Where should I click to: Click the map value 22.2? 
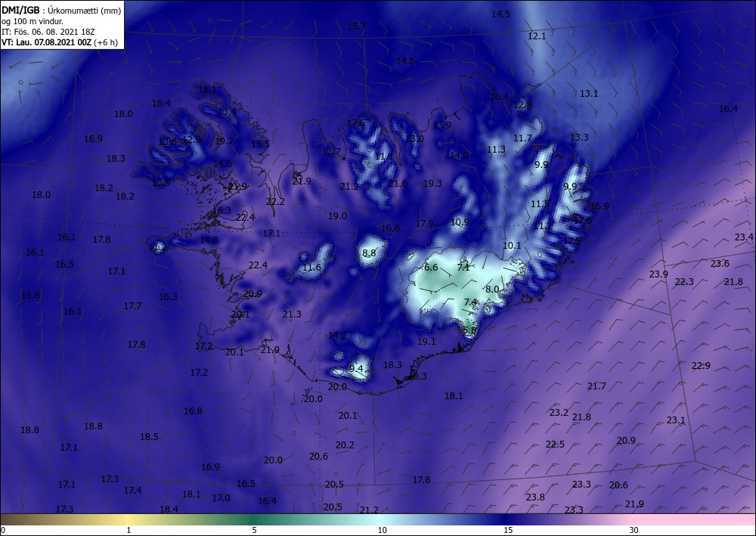tap(275, 202)
